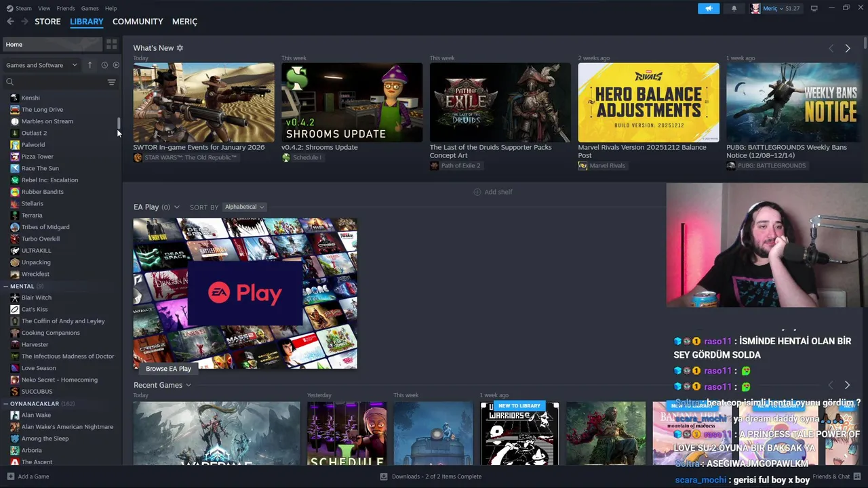Viewport: 868px width, 488px height.
Task: Toggle ready-to-play filter play icon
Action: 116,65
